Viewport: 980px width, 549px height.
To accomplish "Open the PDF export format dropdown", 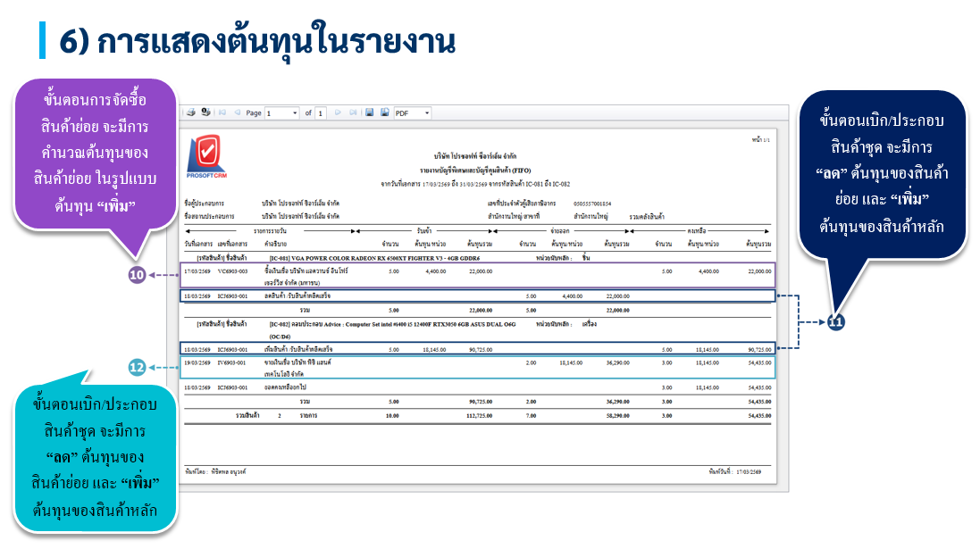I will click(x=426, y=113).
